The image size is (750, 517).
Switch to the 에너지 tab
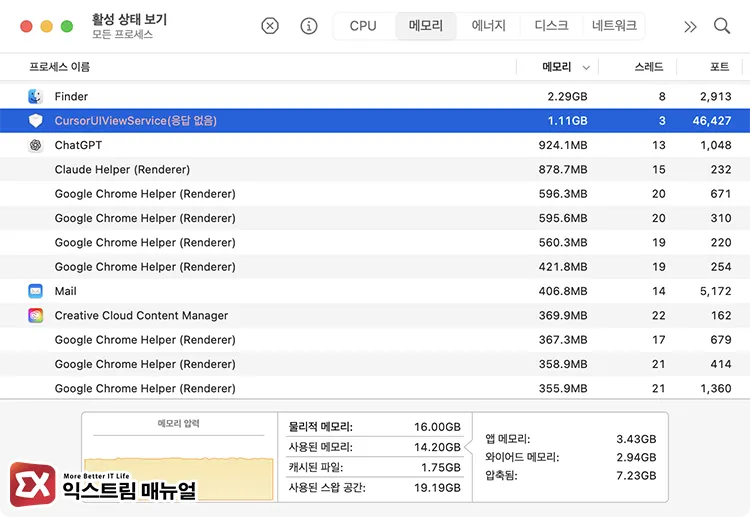(x=488, y=26)
